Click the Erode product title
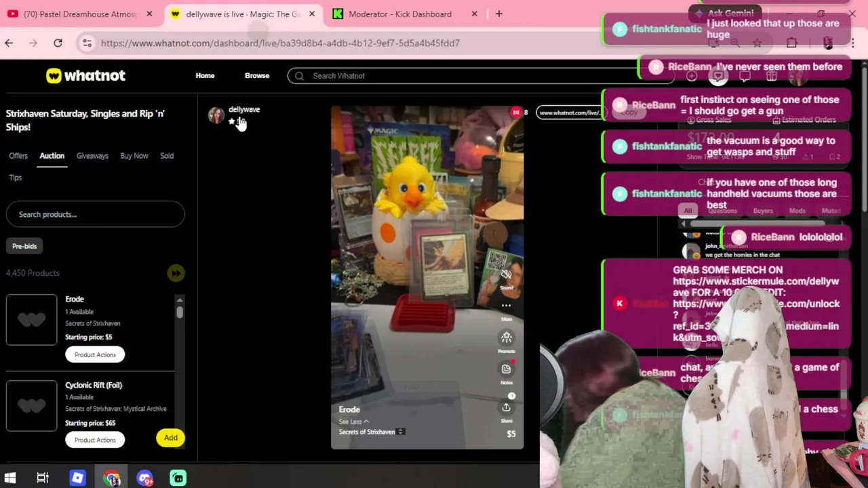The width and height of the screenshot is (868, 488). point(75,299)
